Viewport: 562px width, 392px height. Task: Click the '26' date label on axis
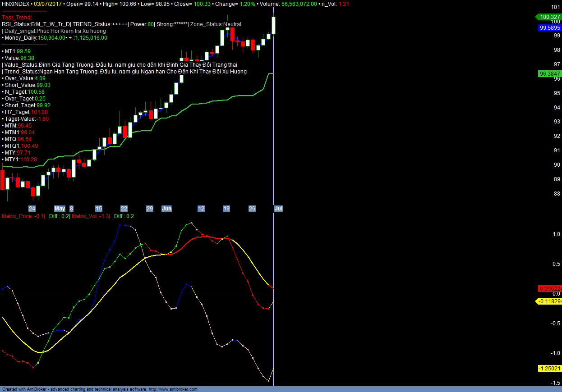click(x=252, y=209)
